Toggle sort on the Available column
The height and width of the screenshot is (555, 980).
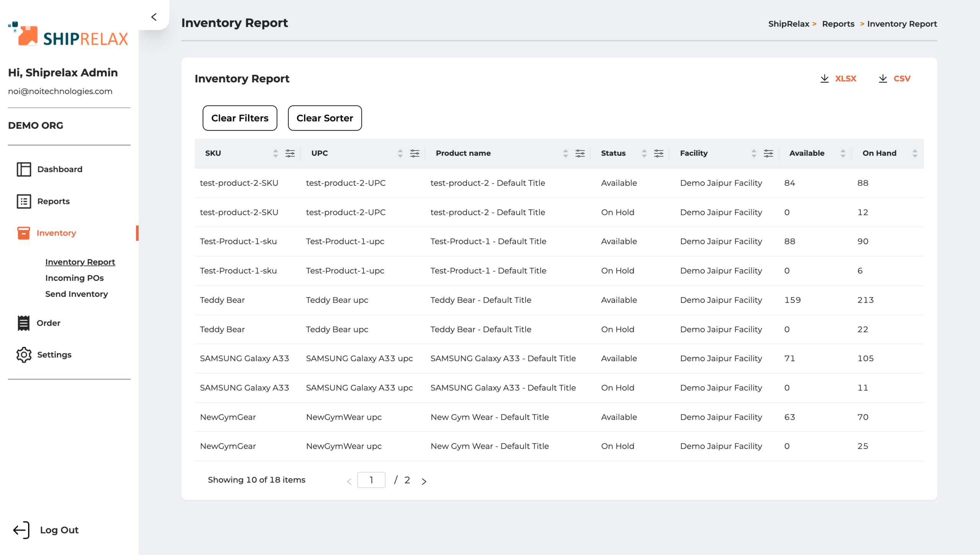843,154
